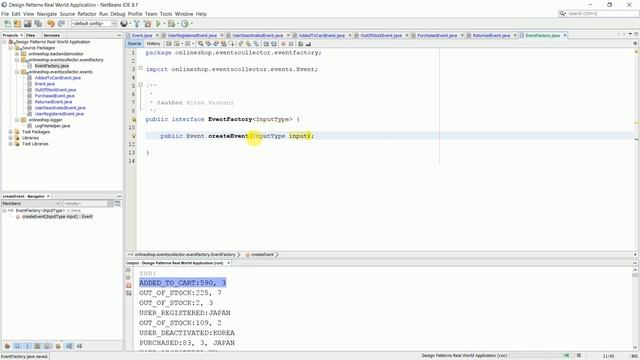Collapse the onlineshop.eventscollector.eventfactory package

pos(17,60)
